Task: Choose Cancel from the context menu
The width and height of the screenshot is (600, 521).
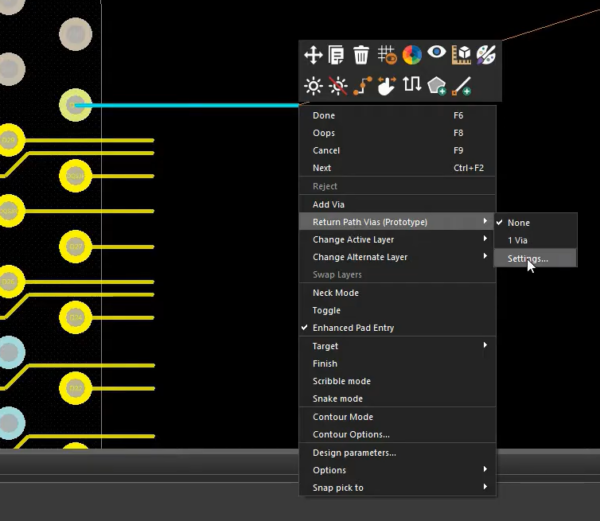Action: (x=397, y=150)
